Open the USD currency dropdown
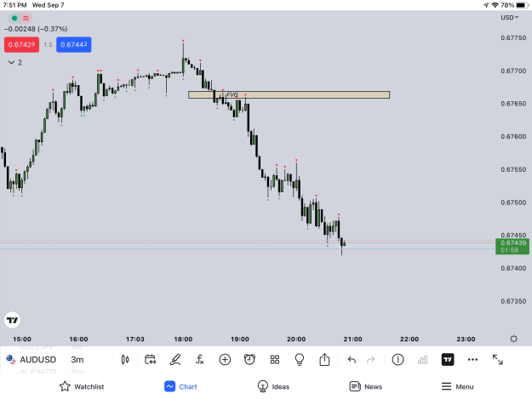 tap(509, 18)
